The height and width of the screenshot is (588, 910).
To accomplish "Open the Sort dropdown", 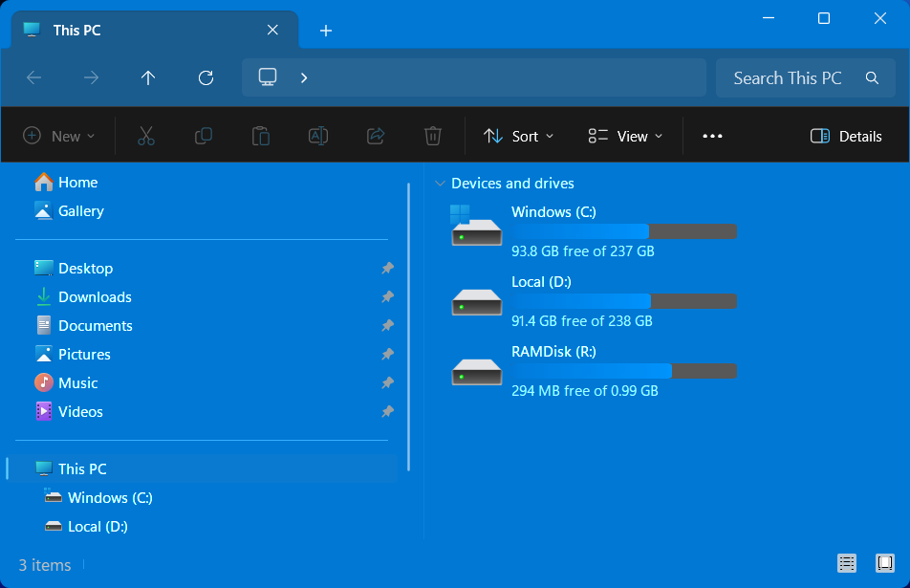I will [x=518, y=137].
